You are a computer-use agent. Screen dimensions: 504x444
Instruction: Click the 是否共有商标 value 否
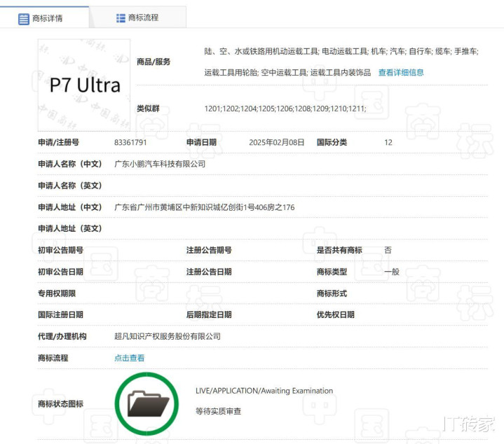388,250
